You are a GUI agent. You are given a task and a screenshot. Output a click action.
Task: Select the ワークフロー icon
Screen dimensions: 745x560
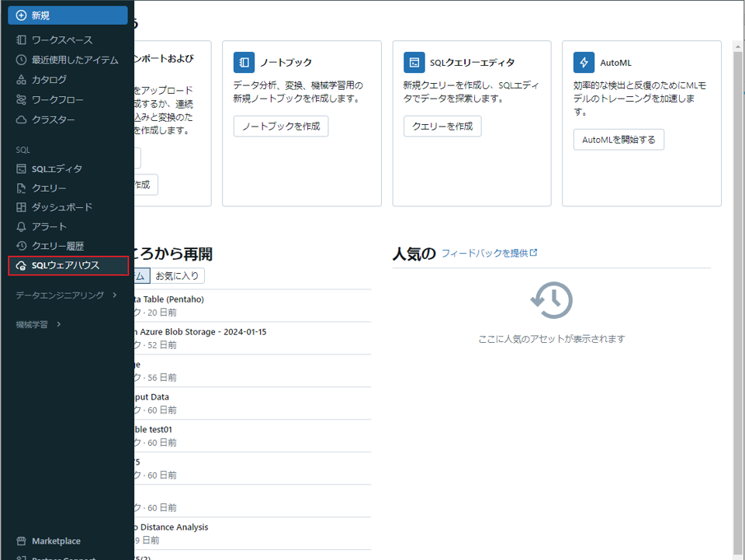click(22, 100)
